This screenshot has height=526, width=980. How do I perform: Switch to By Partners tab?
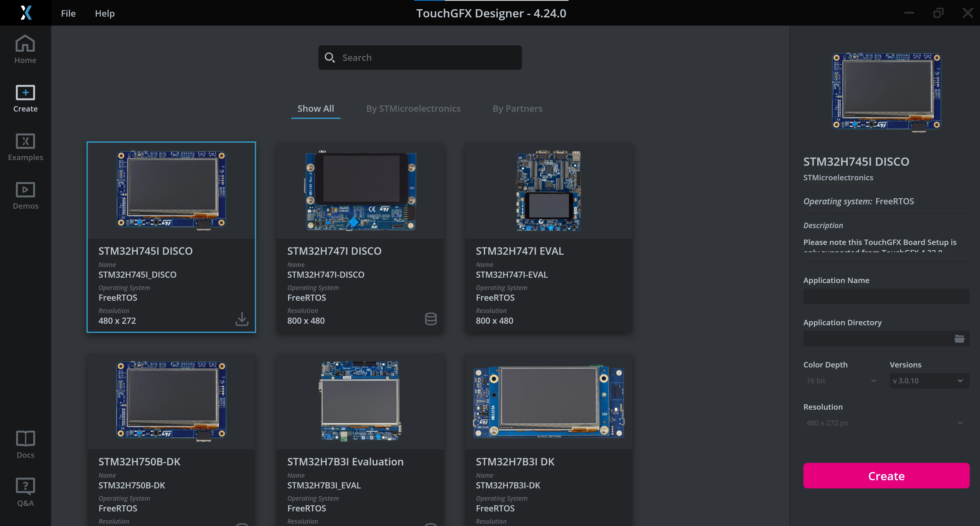[x=517, y=109]
